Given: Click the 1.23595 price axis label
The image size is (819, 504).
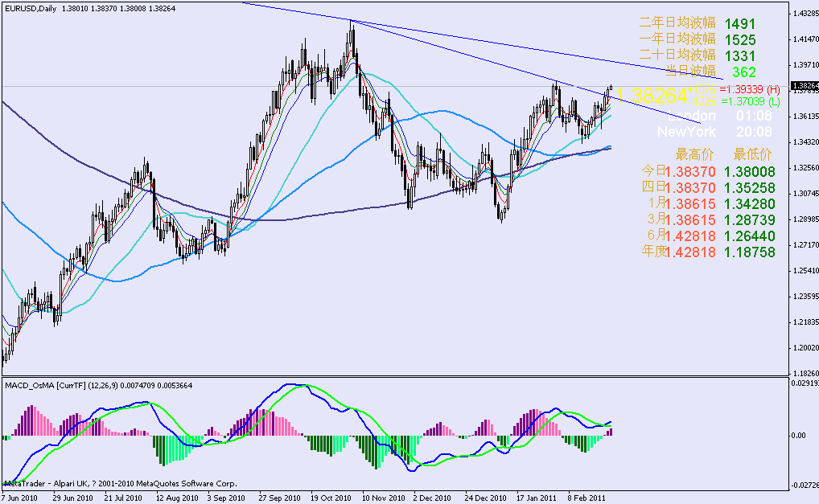Looking at the screenshot, I should [x=806, y=297].
